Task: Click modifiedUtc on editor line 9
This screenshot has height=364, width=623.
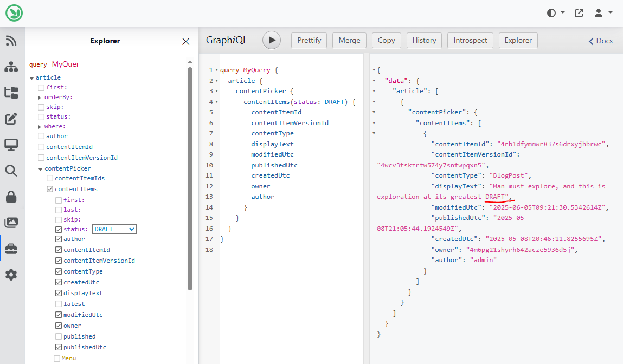Action: tap(272, 154)
